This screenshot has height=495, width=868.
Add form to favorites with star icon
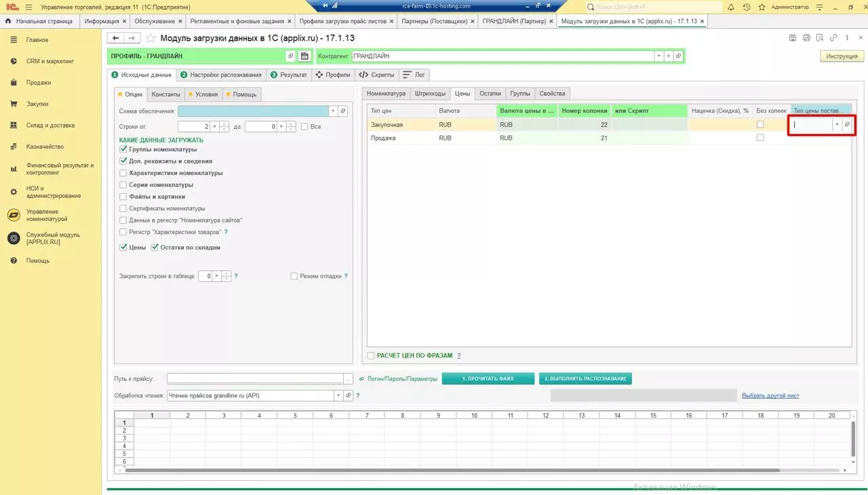click(x=151, y=38)
